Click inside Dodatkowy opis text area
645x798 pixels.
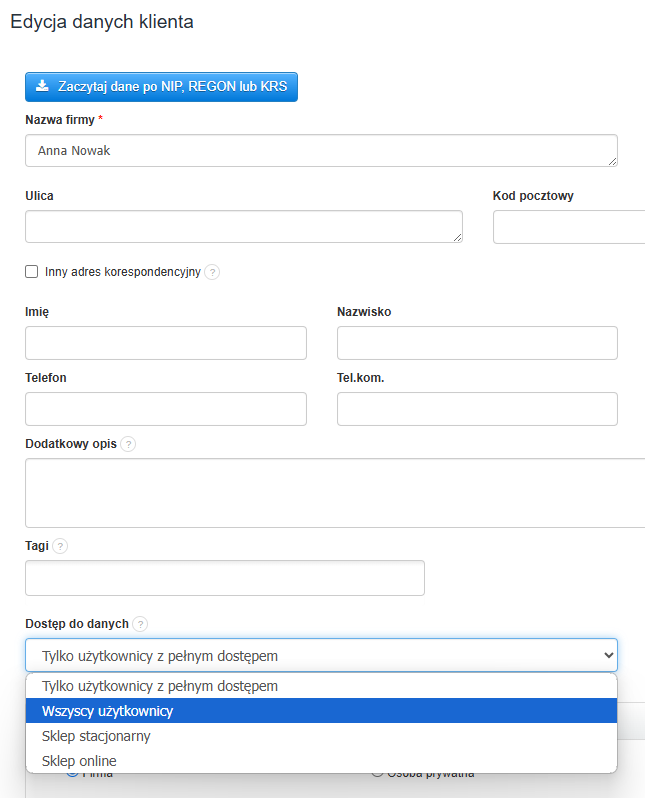click(335, 492)
